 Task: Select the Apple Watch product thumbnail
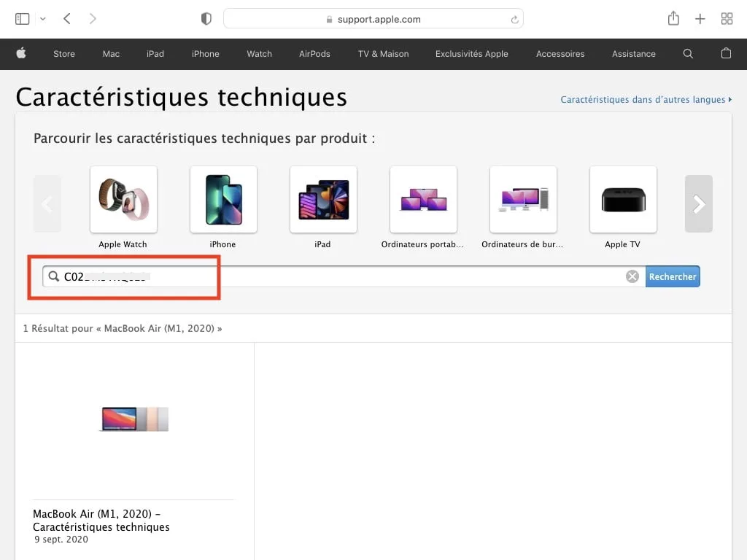(123, 199)
